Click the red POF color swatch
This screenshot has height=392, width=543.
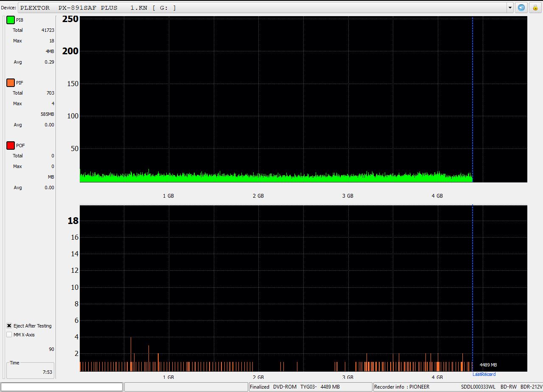pyautogui.click(x=11, y=146)
